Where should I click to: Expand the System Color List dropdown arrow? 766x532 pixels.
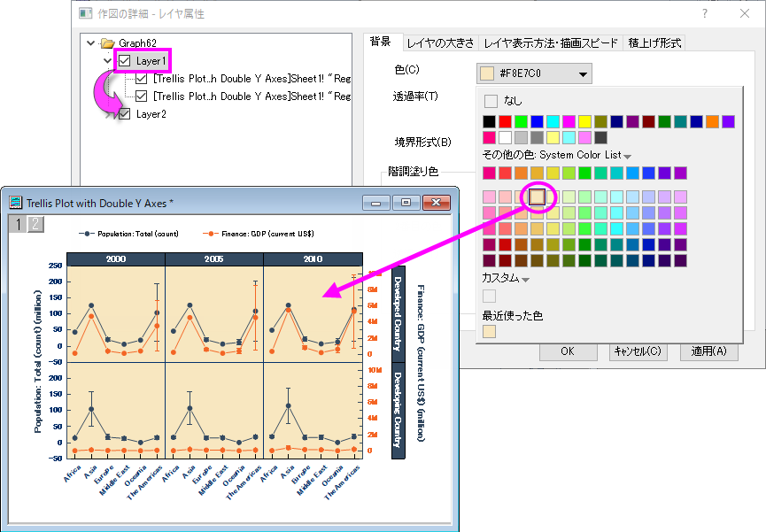coord(628,157)
